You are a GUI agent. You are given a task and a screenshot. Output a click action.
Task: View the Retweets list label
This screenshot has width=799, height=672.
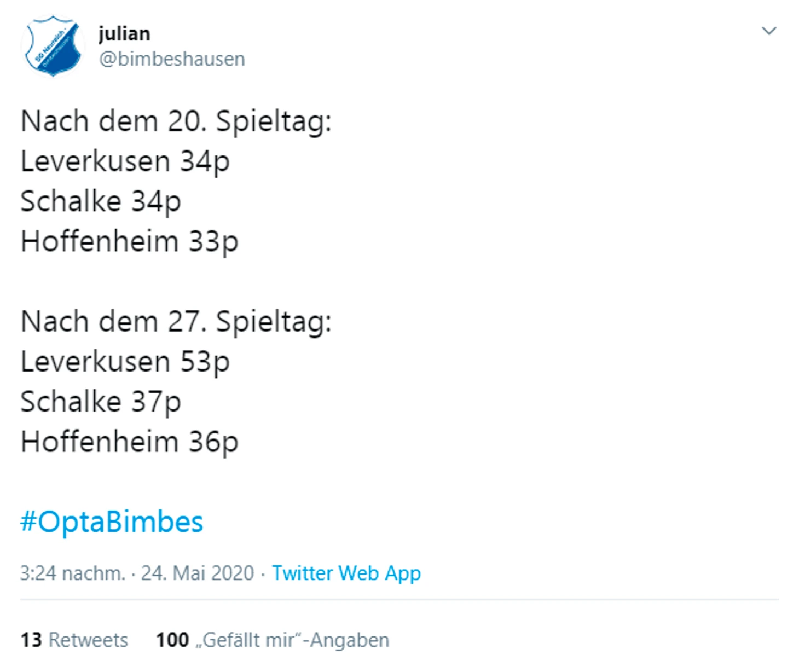(x=88, y=640)
